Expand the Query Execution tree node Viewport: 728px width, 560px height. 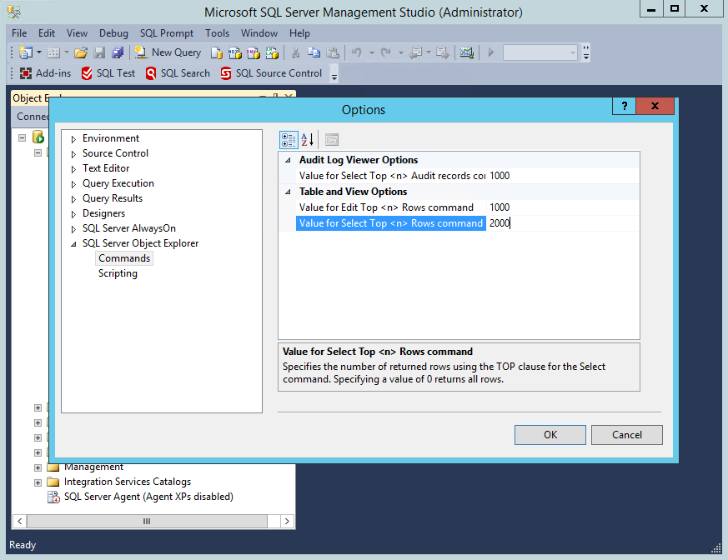point(73,184)
